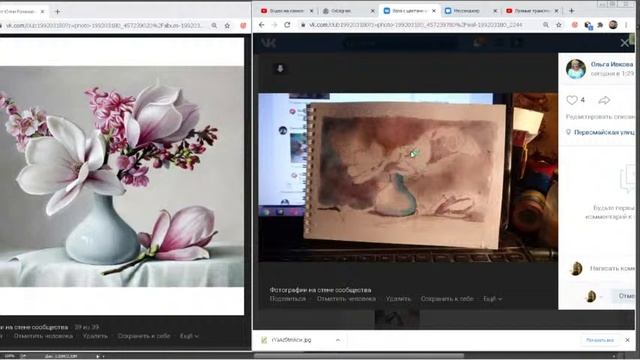Open a new tab in the right browser window
This screenshot has width=640, height=360.
point(571,11)
